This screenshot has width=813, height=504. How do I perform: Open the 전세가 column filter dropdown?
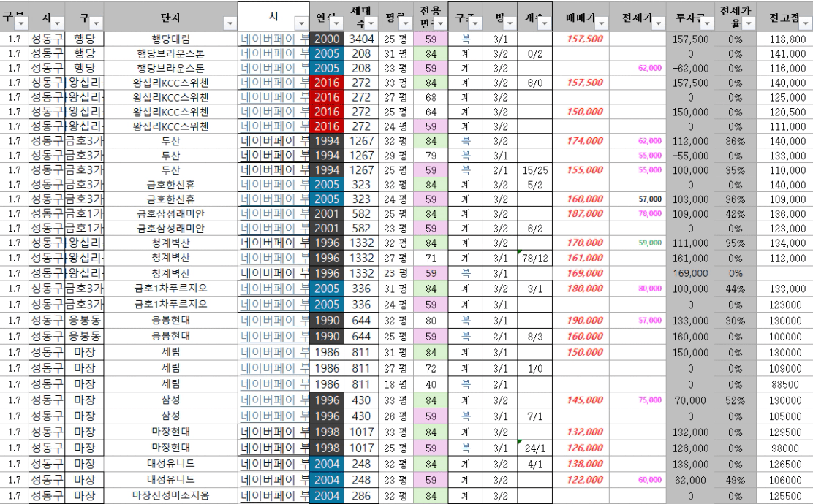(657, 24)
